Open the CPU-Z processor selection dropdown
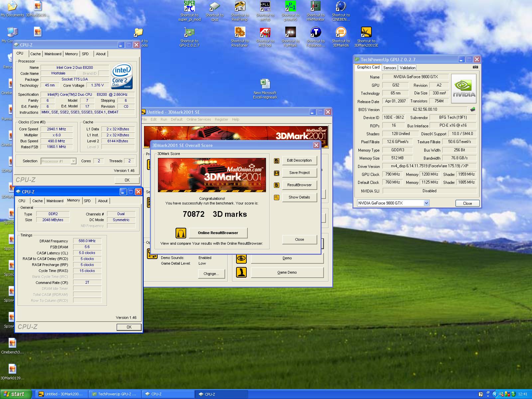Image resolution: width=532 pixels, height=399 pixels. [73, 161]
